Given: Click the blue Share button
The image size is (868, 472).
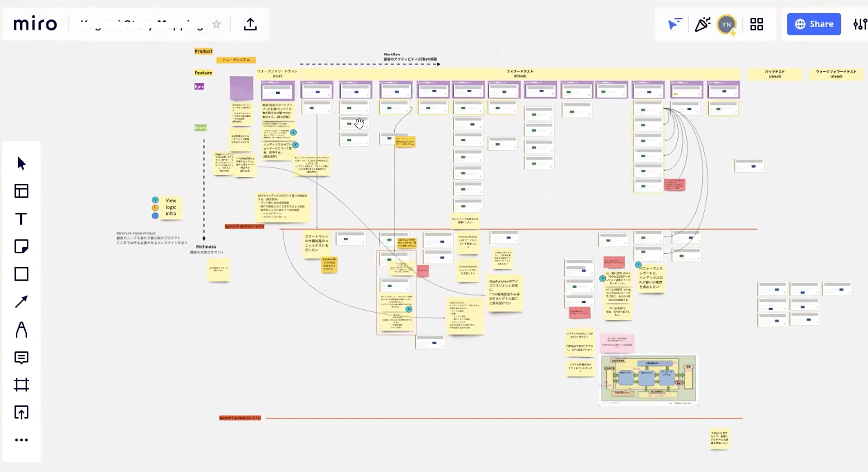Looking at the screenshot, I should tap(814, 24).
